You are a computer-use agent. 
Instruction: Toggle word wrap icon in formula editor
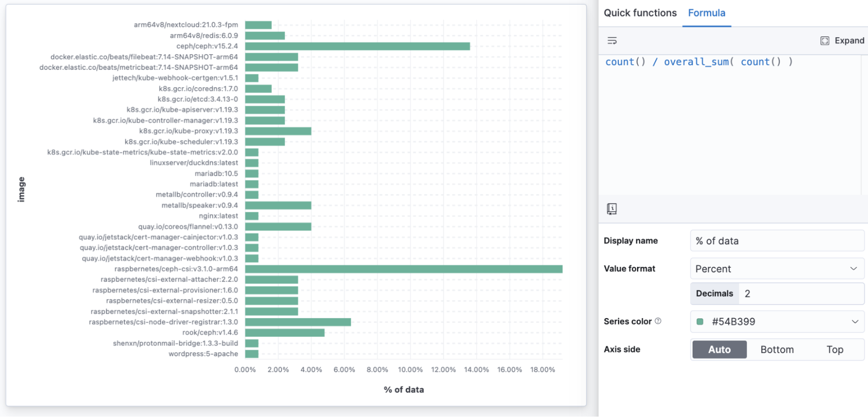(x=612, y=41)
